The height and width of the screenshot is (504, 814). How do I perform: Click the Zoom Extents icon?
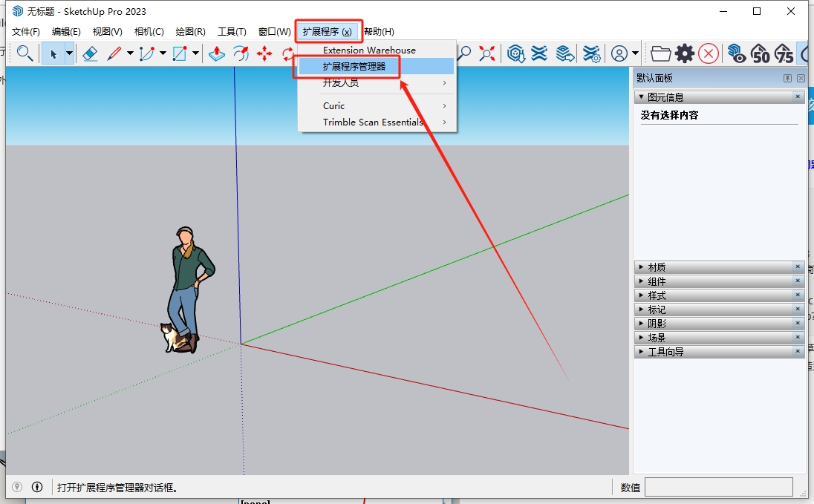(487, 53)
